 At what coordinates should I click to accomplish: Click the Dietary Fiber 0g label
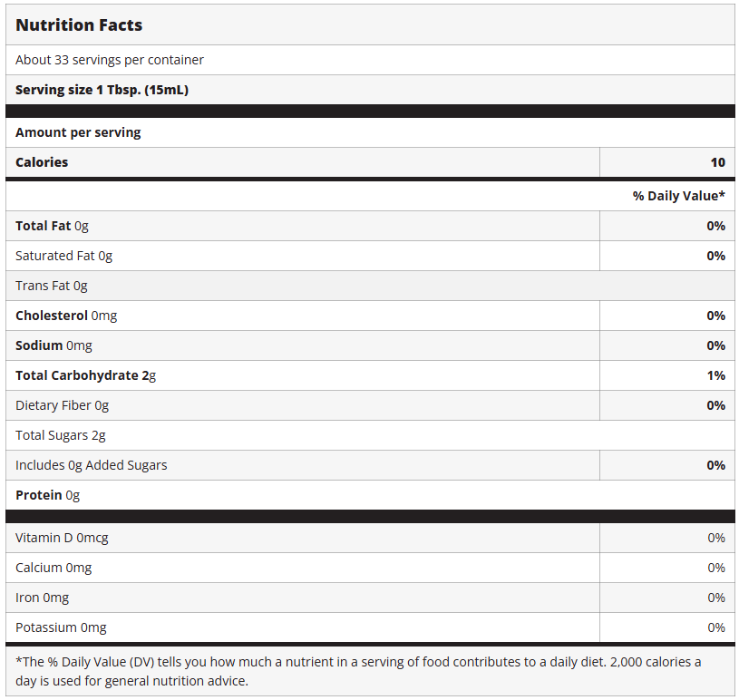[x=62, y=405]
